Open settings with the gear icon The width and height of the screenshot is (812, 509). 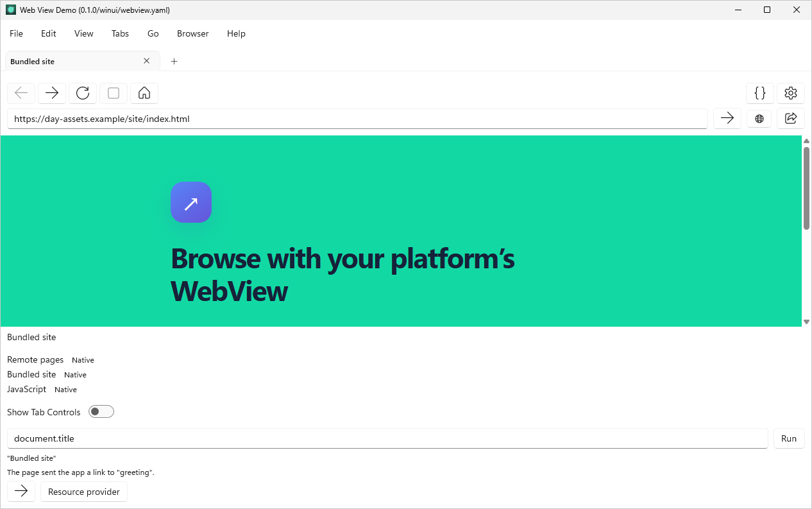(x=791, y=93)
